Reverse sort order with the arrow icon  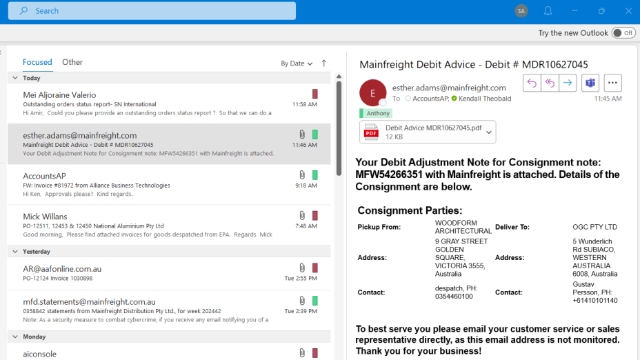pyautogui.click(x=324, y=63)
